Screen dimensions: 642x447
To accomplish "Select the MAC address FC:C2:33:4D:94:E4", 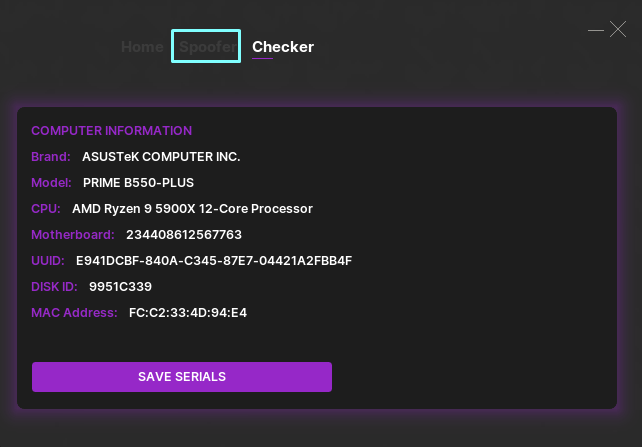I will 188,313.
